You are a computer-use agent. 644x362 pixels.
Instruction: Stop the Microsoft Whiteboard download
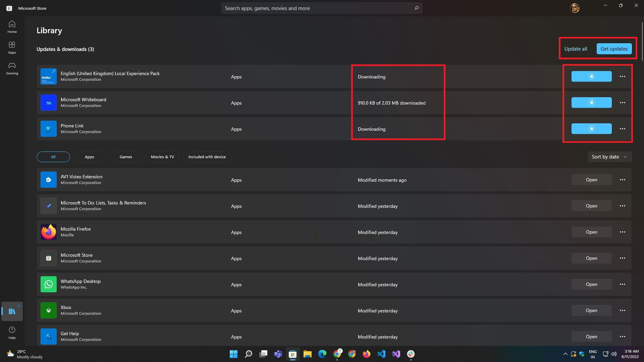point(591,103)
